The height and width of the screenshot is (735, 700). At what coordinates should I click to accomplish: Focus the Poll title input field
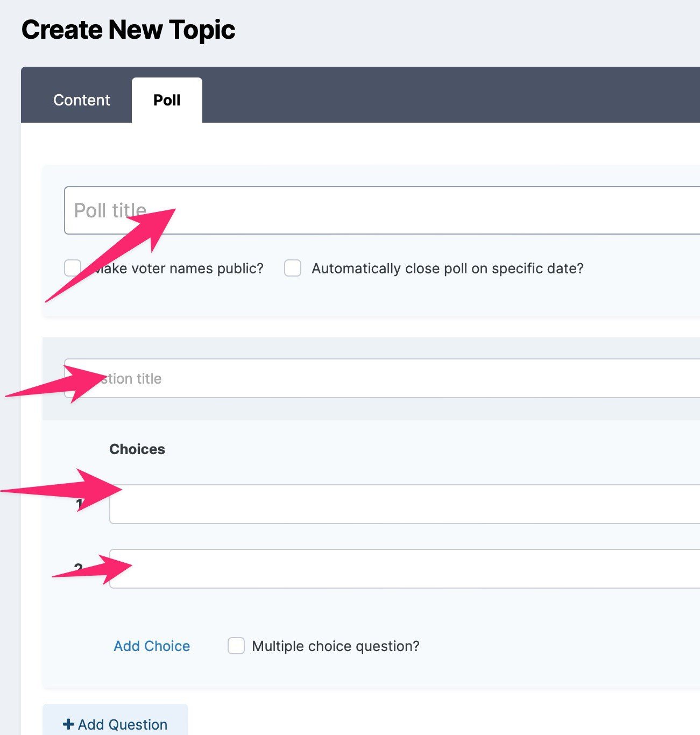(x=382, y=210)
